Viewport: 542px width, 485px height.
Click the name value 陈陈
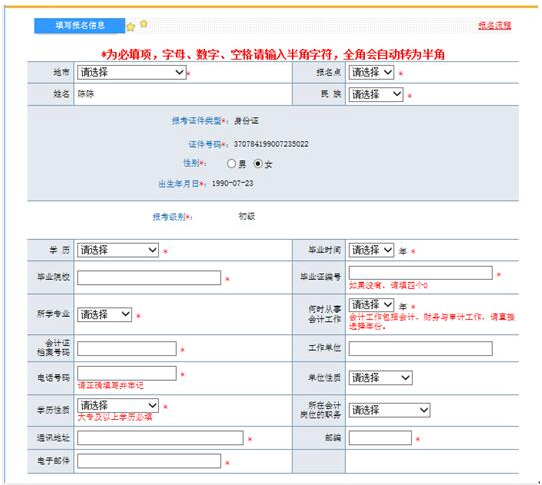tap(86, 94)
